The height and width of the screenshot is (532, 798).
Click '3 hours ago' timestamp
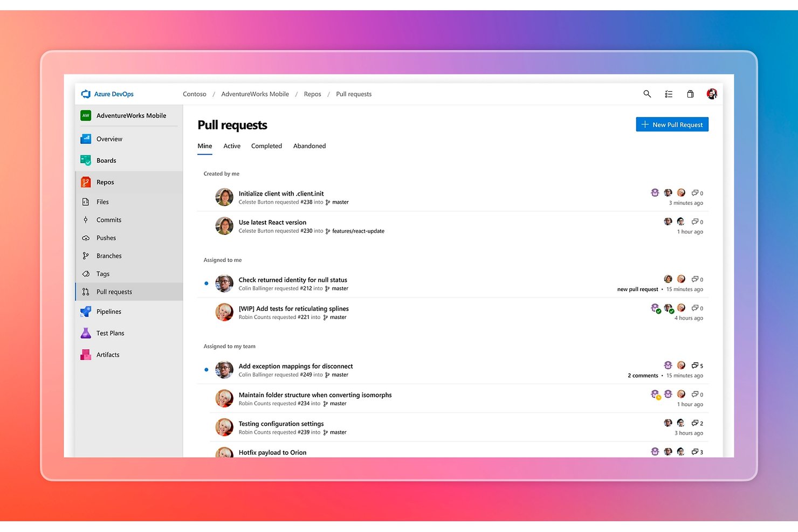pyautogui.click(x=689, y=433)
